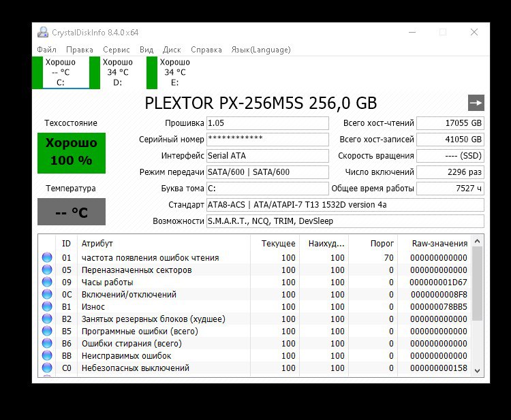Click green health indicator of disk D:
The width and height of the screenshot is (511, 420).
tap(95, 73)
